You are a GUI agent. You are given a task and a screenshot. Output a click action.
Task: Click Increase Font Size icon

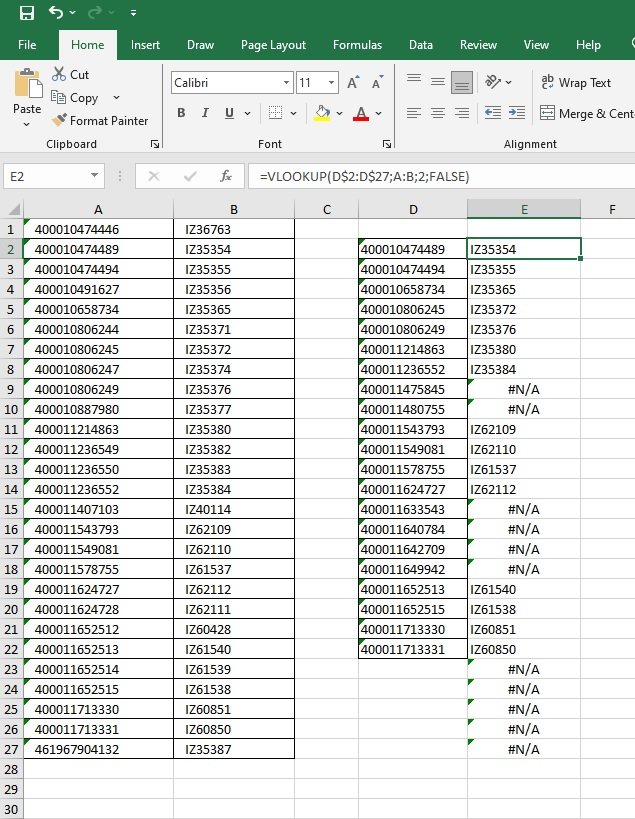[x=353, y=83]
